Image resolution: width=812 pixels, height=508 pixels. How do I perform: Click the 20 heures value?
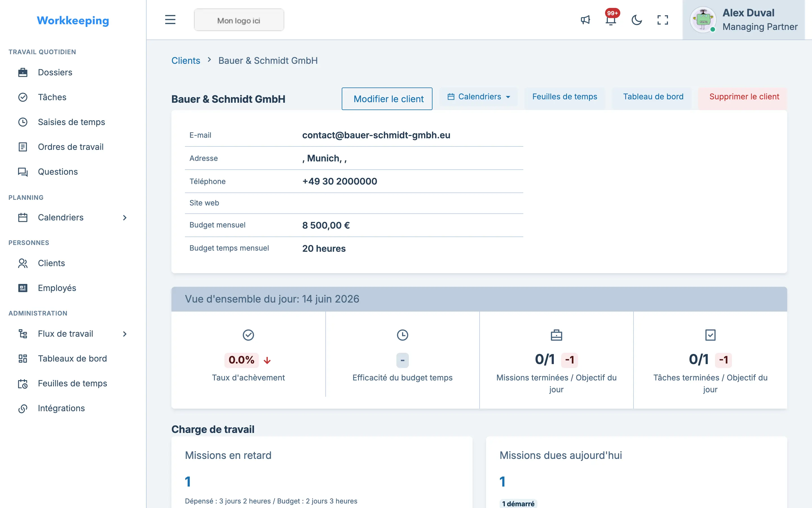[324, 249]
